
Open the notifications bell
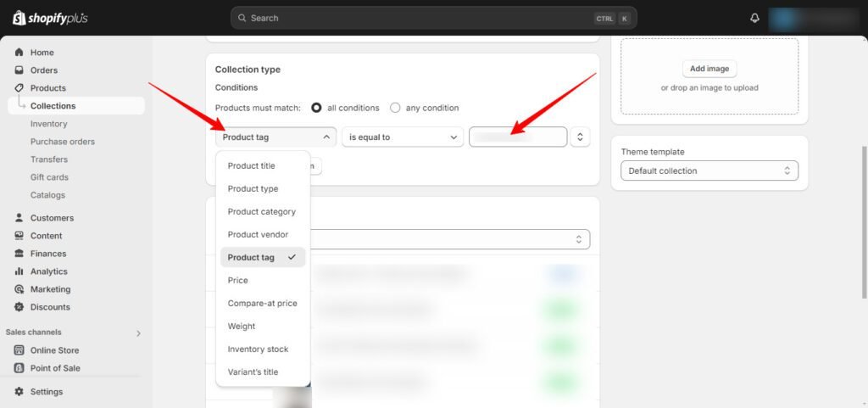tap(754, 19)
